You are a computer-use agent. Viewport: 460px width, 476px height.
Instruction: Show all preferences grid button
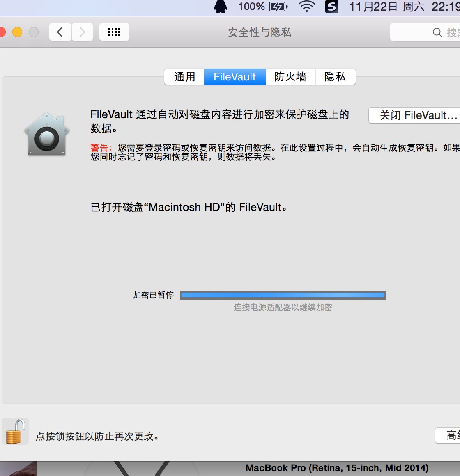(x=114, y=32)
